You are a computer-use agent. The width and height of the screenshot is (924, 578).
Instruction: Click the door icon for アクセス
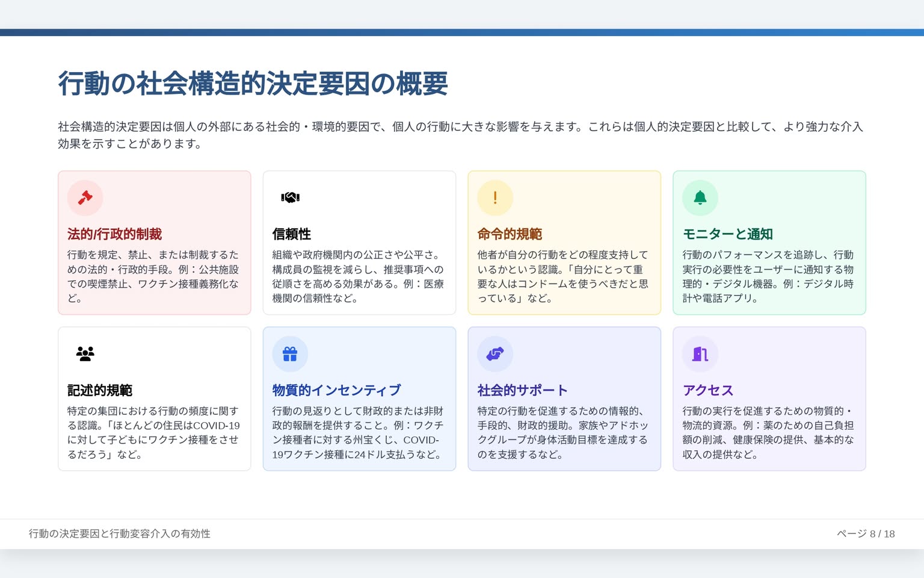700,354
